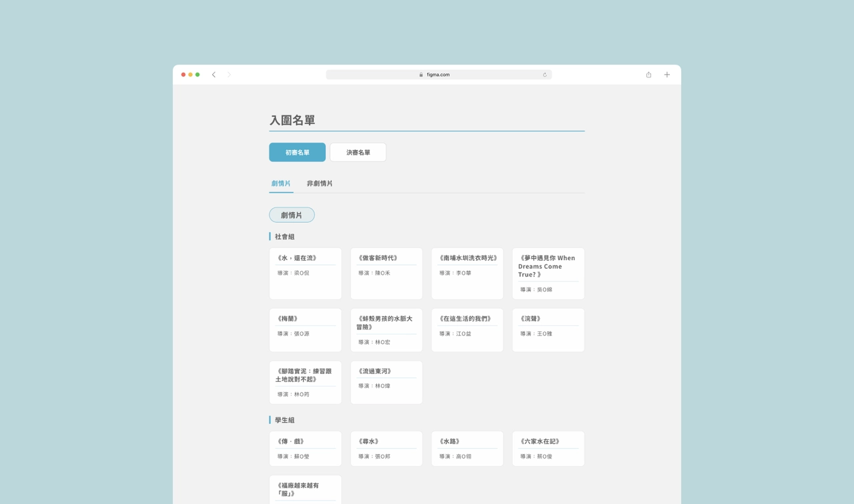Screen dimensions: 854x504
Task: Click the reload icon in address bar
Action: tap(544, 75)
